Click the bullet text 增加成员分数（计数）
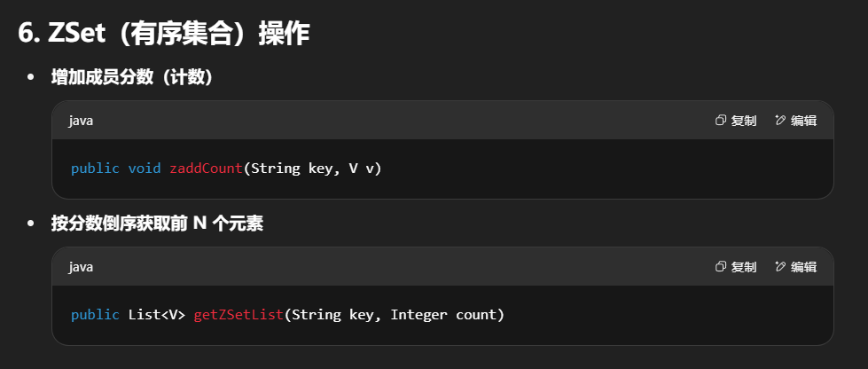The width and height of the screenshot is (868, 369). 132,78
